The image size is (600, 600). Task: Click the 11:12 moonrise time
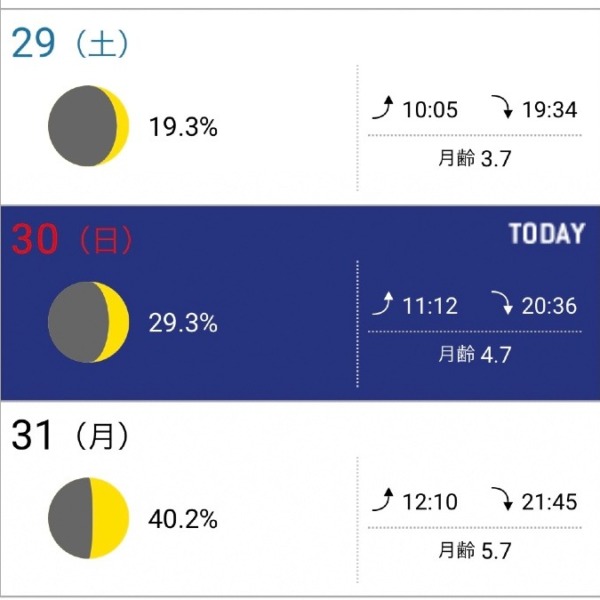coord(430,306)
